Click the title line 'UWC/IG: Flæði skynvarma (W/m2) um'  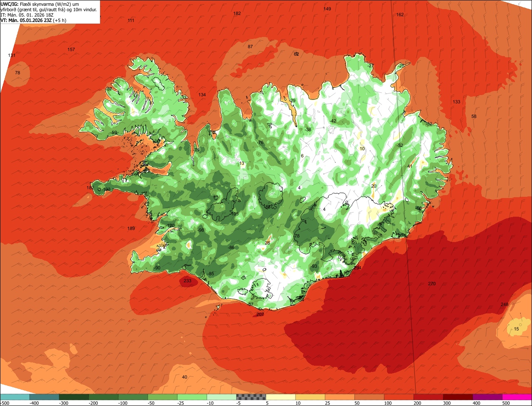39,3
